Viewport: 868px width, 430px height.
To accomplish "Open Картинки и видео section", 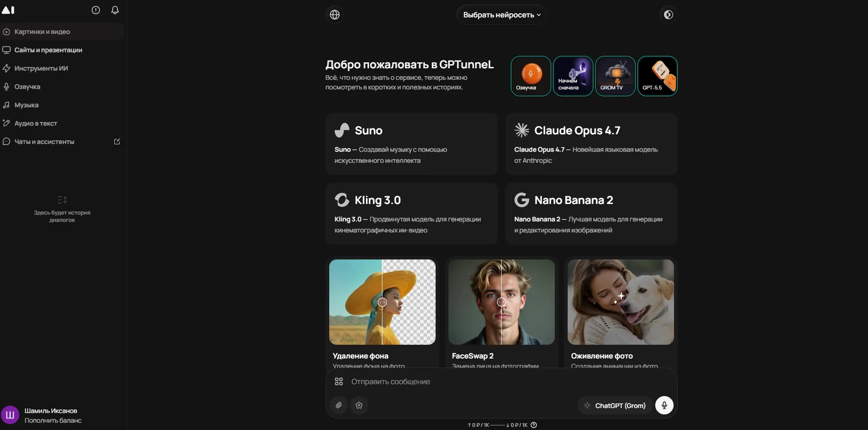I will coord(62,32).
